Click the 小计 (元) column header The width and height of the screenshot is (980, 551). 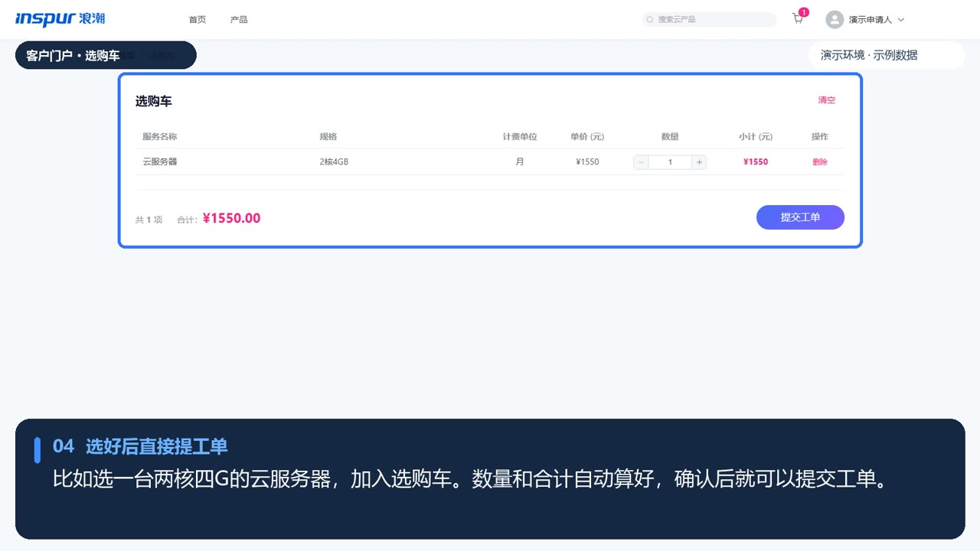point(756,137)
